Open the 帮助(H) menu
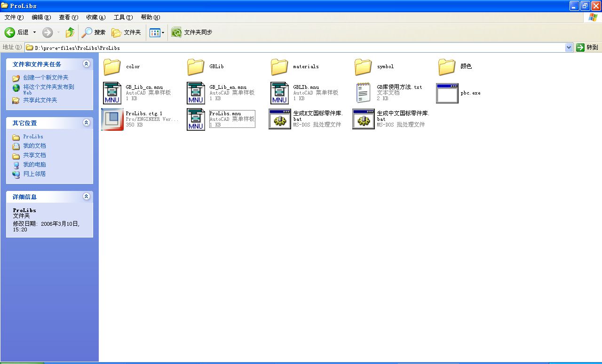The width and height of the screenshot is (602, 364). 150,17
